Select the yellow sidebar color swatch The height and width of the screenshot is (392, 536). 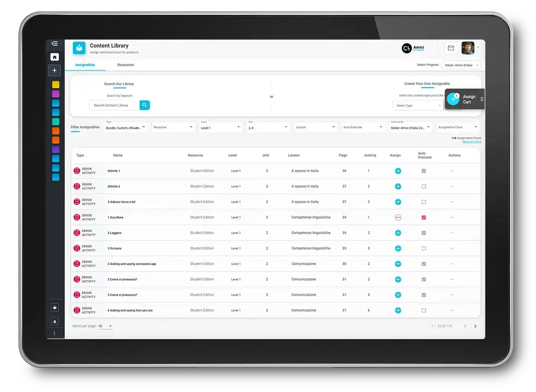point(56,85)
